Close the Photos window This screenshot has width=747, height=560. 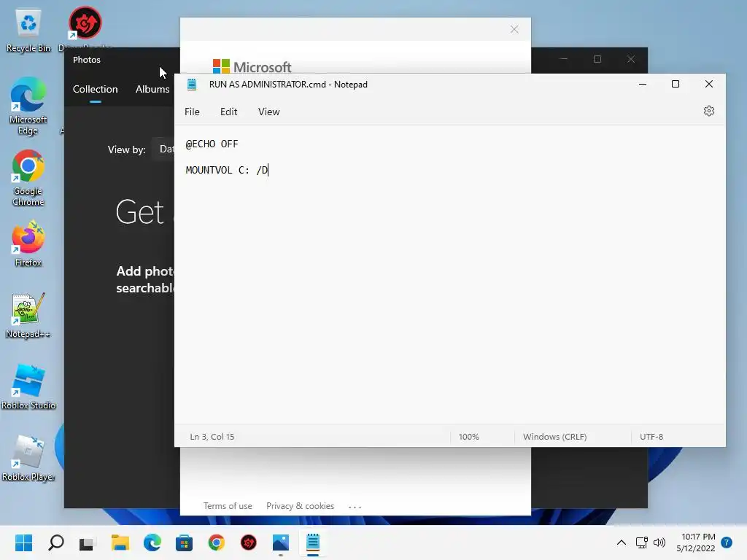pos(631,59)
